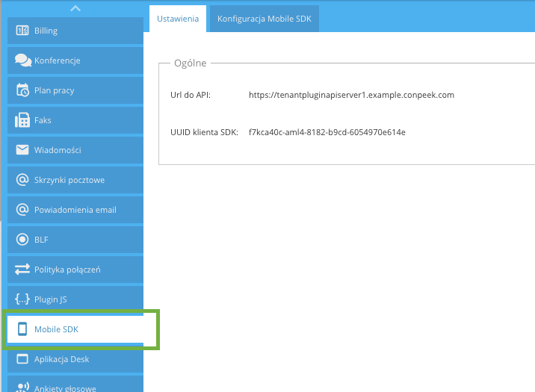Click the BLF circle icon
Image resolution: width=535 pixels, height=392 pixels.
tap(22, 239)
